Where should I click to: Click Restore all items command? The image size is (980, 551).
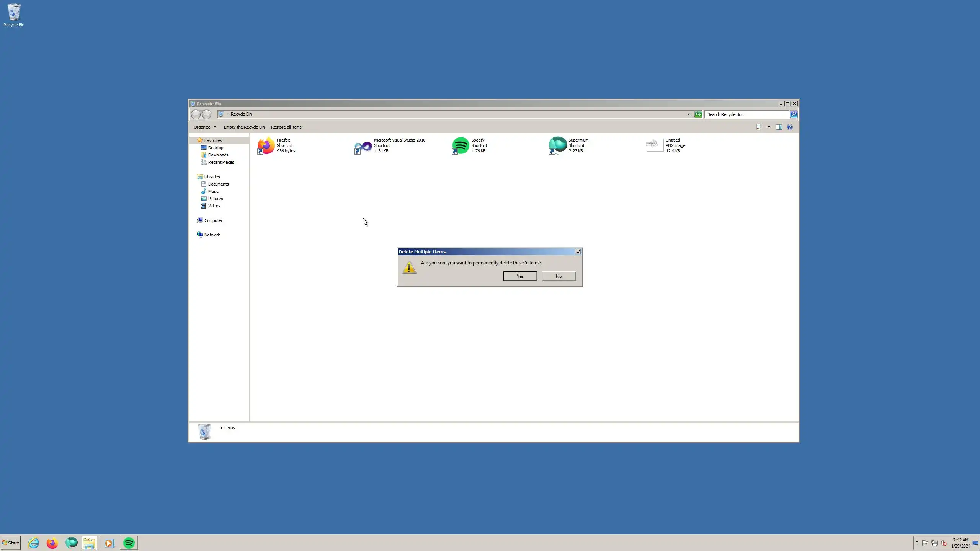coord(286,127)
